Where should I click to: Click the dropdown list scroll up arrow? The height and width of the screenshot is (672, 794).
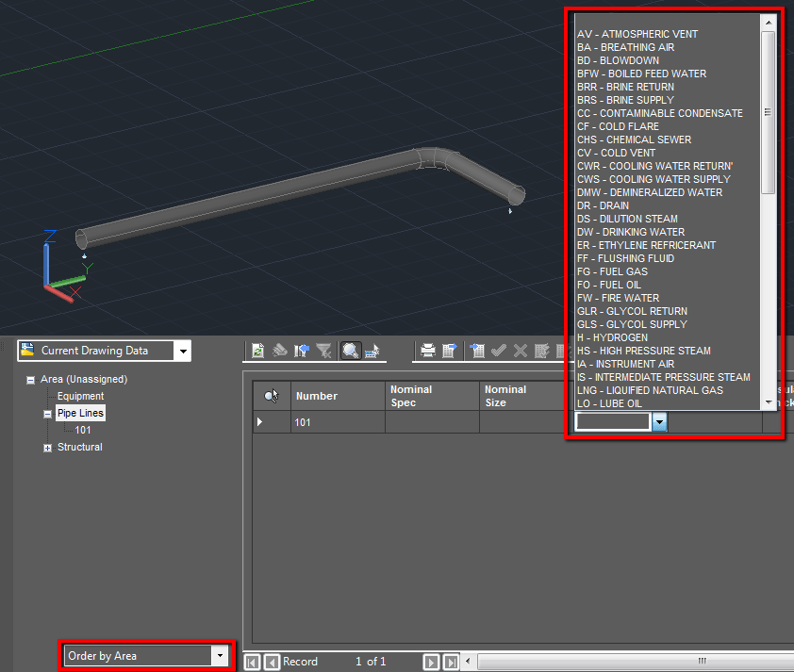coord(769,23)
